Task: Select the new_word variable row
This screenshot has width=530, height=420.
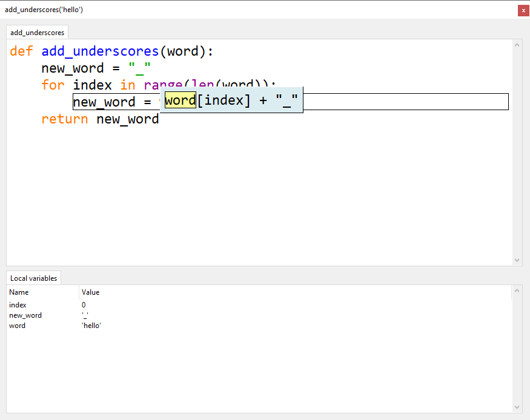Action: tap(259, 315)
